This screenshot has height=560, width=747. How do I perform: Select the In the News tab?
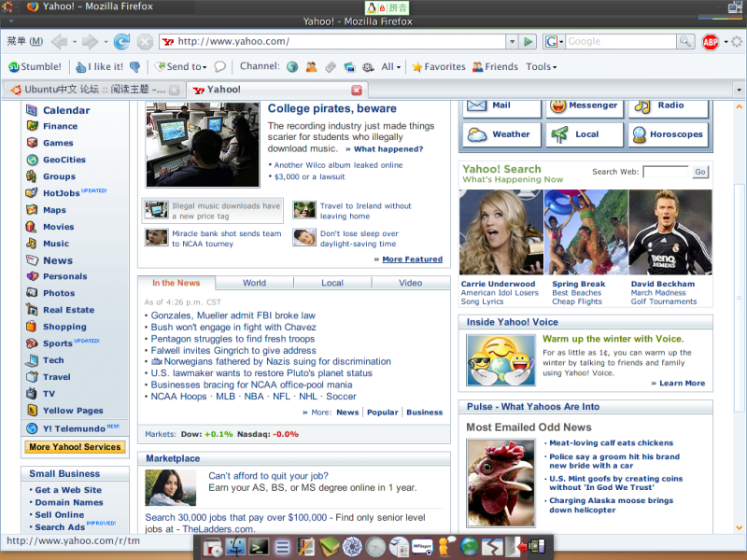pos(176,283)
